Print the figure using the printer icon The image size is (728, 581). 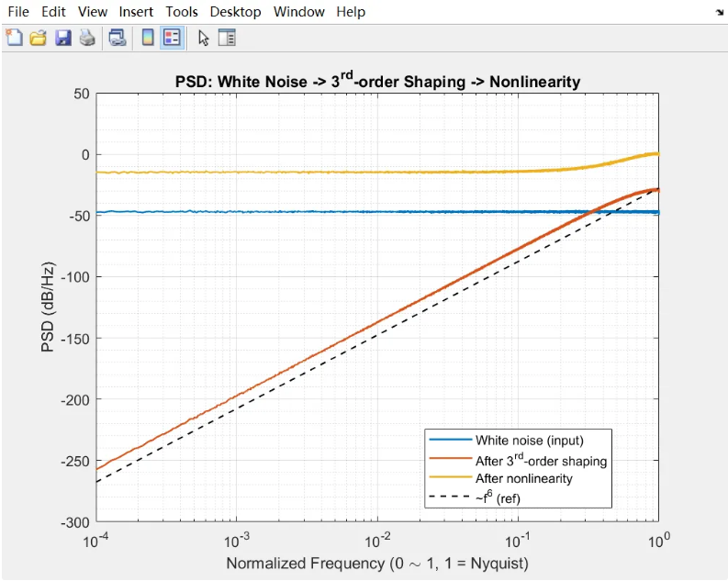(x=86, y=38)
